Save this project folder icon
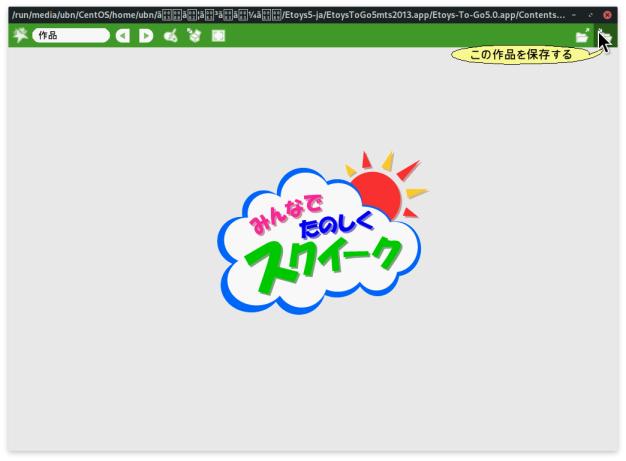 tap(606, 36)
